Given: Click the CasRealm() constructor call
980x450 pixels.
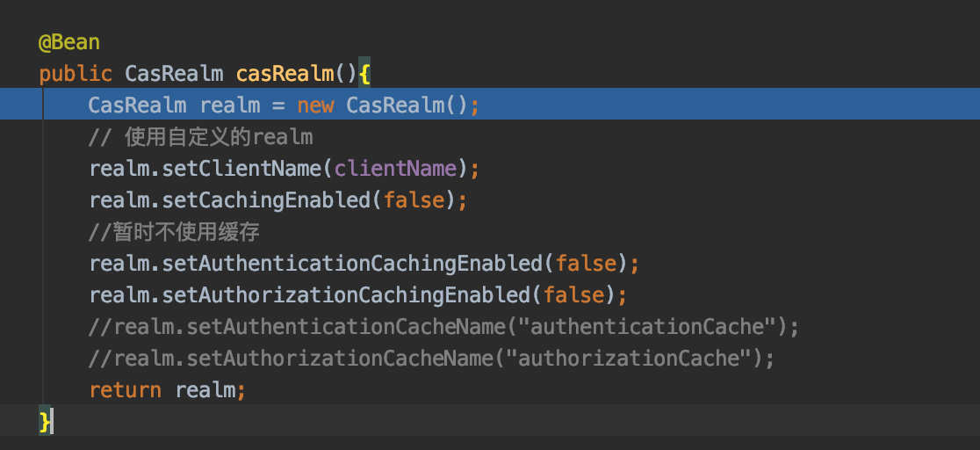Looking at the screenshot, I should point(396,105).
